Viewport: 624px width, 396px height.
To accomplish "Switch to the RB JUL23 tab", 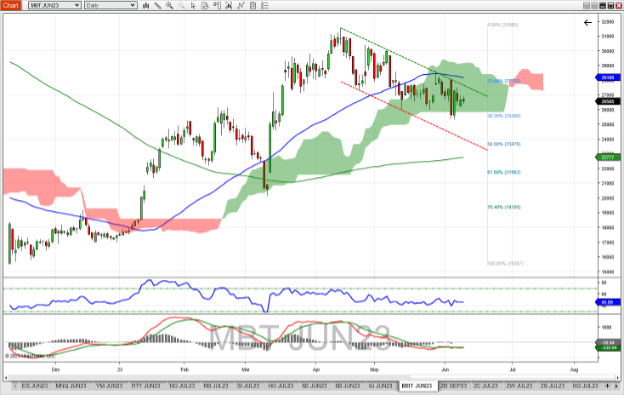I will (x=216, y=386).
